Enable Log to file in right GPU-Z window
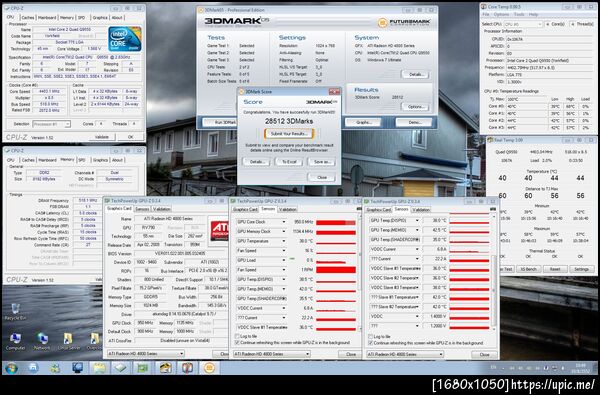This screenshot has height=395, width=600. click(370, 336)
